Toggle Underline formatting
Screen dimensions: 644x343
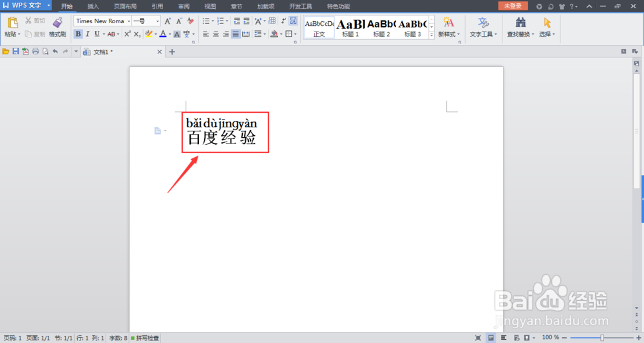97,34
